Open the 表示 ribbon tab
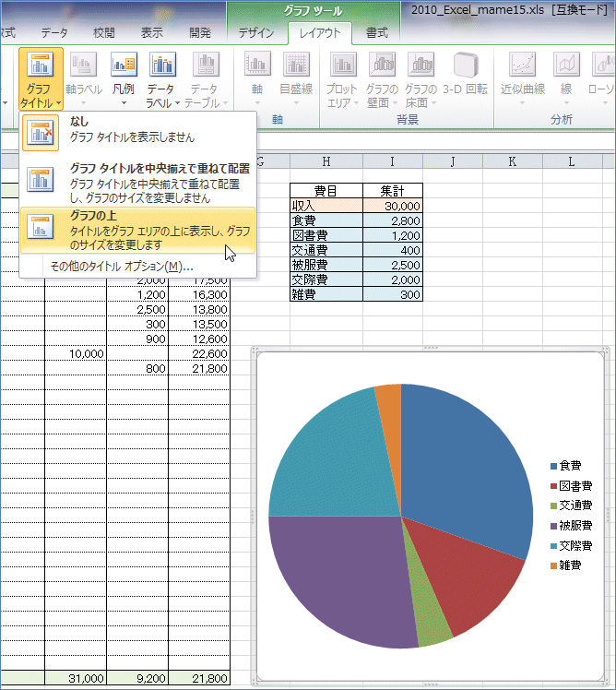The height and width of the screenshot is (690, 616). point(152,33)
